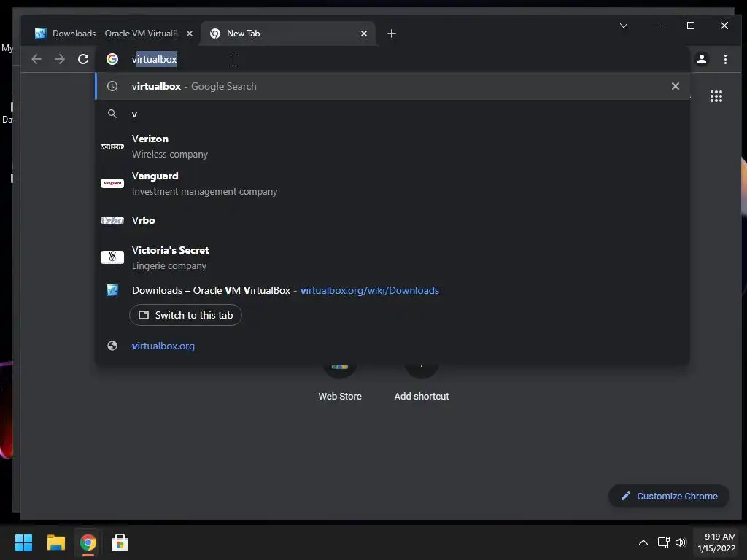The width and height of the screenshot is (747, 560).
Task: Click the magnifier icon beside the 'v' suggestion
Action: click(x=112, y=114)
